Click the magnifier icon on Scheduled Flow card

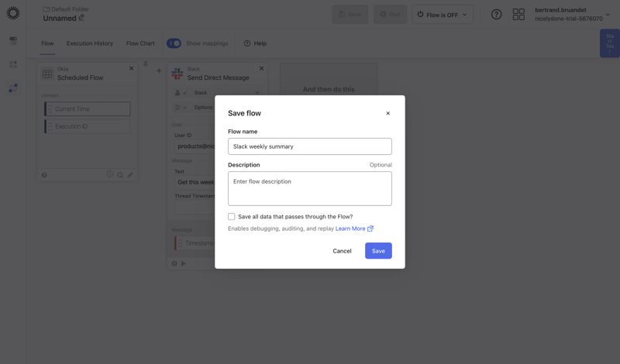click(x=120, y=175)
